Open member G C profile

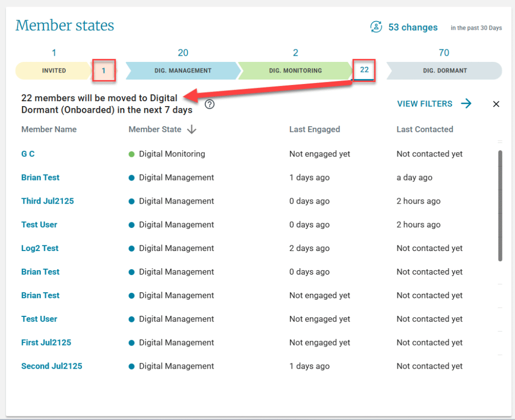[28, 154]
